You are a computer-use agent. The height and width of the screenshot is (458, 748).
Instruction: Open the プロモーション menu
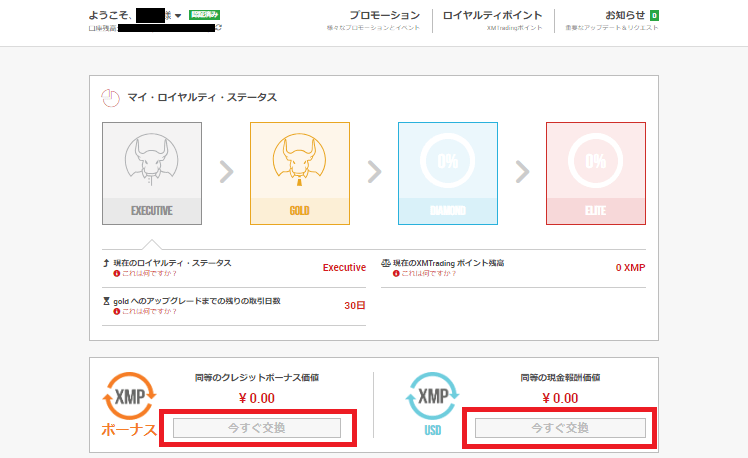pyautogui.click(x=384, y=15)
